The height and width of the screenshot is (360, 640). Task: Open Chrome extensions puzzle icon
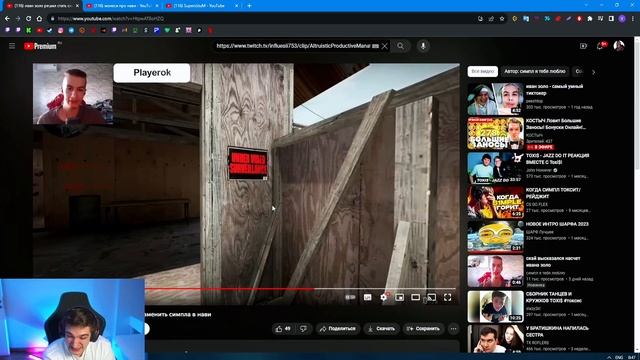tap(590, 18)
